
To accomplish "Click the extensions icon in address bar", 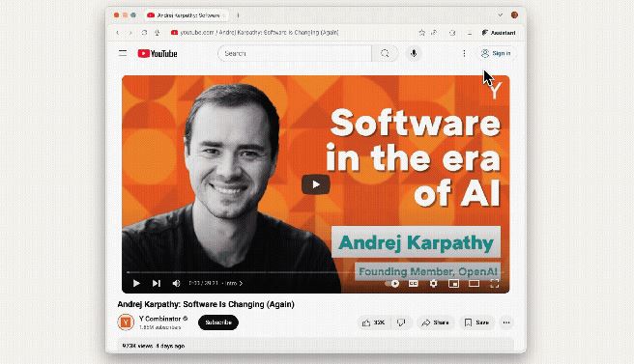I will point(452,33).
